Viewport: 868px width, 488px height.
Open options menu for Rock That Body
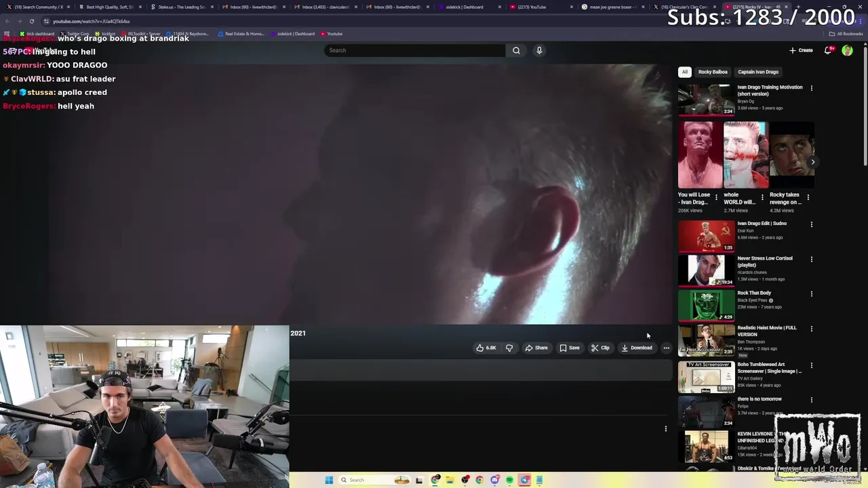[x=812, y=293]
